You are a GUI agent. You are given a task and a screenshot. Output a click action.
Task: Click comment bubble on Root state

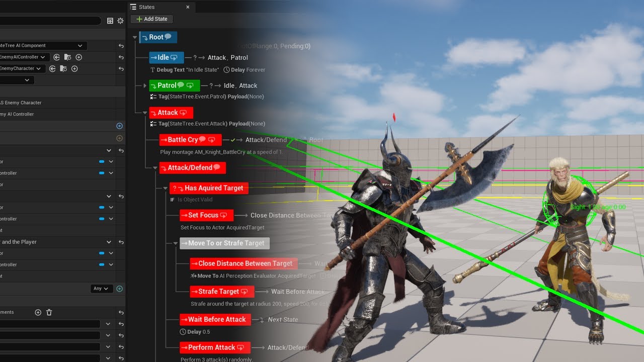tap(168, 37)
